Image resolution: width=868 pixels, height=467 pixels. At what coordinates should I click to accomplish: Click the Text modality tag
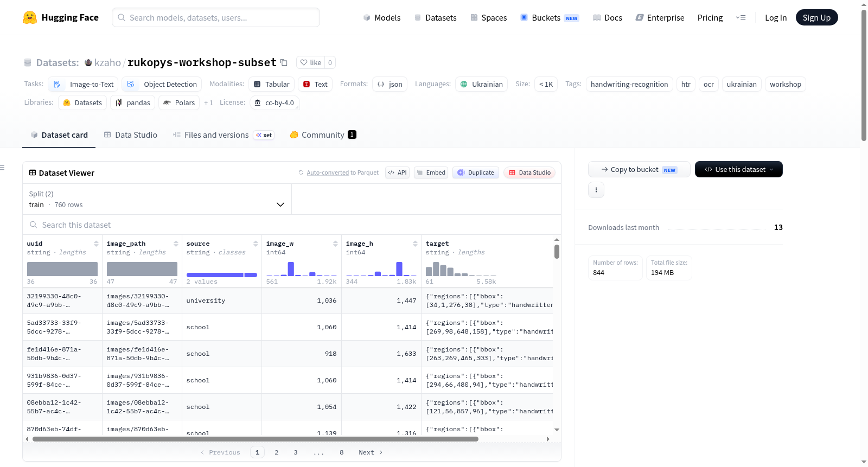coord(315,84)
